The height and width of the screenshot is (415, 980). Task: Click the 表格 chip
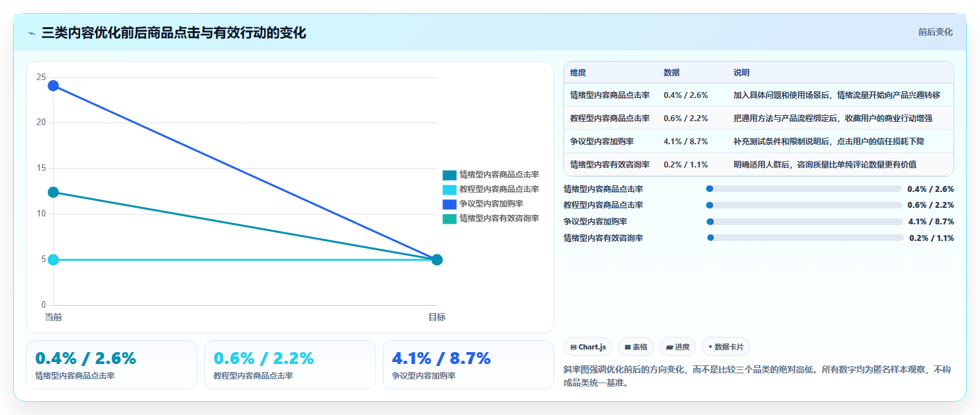636,347
